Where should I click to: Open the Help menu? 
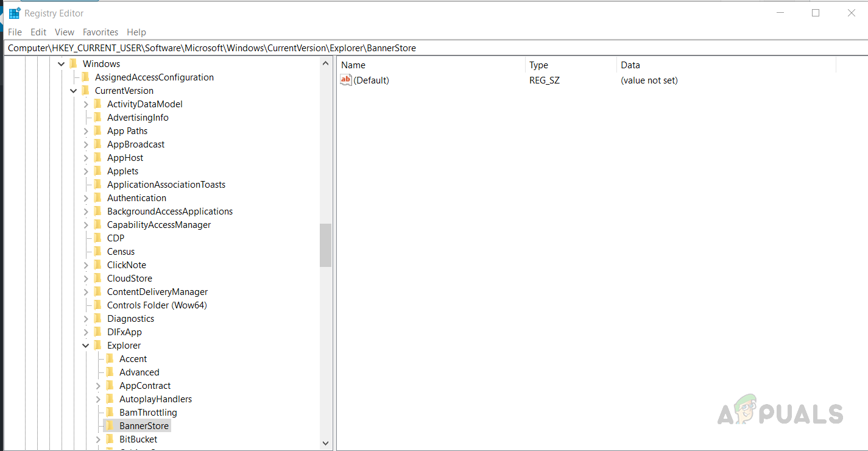coord(136,32)
